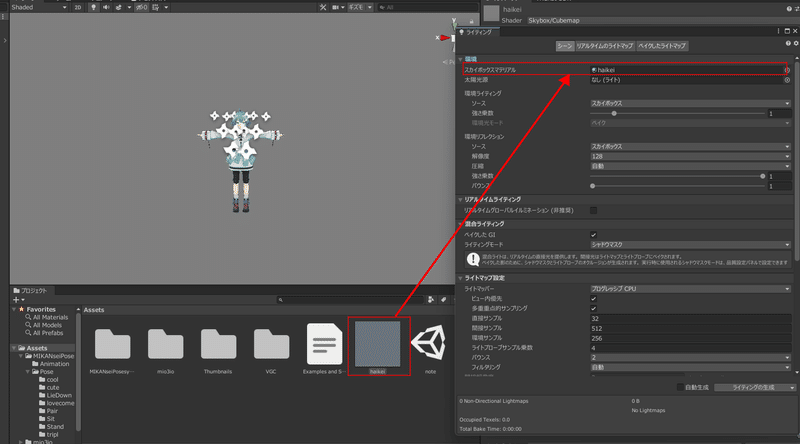This screenshot has height=444, width=800.
Task: Collapse the ライトマップ設定 section
Action: point(460,278)
